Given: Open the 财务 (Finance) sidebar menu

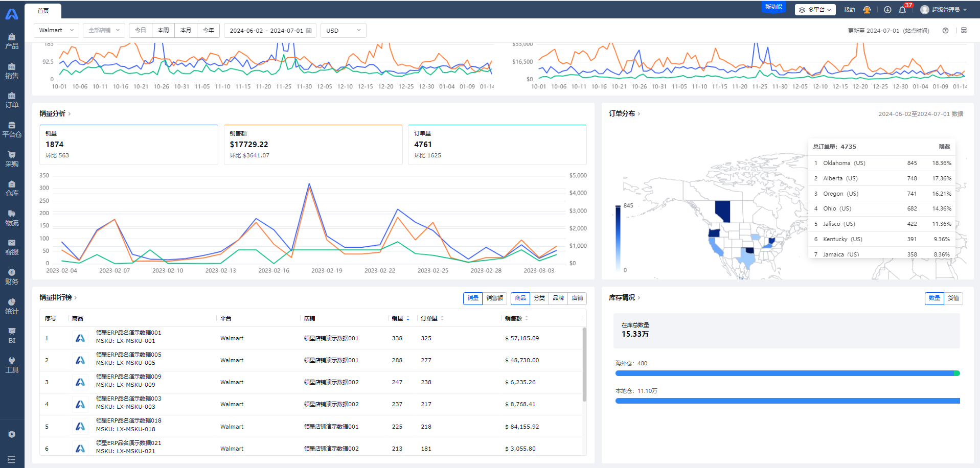Looking at the screenshot, I should click(12, 276).
